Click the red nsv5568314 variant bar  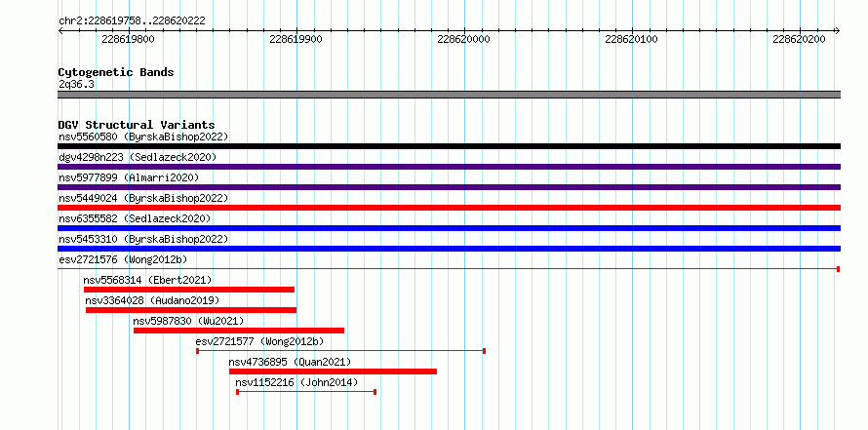189,290
